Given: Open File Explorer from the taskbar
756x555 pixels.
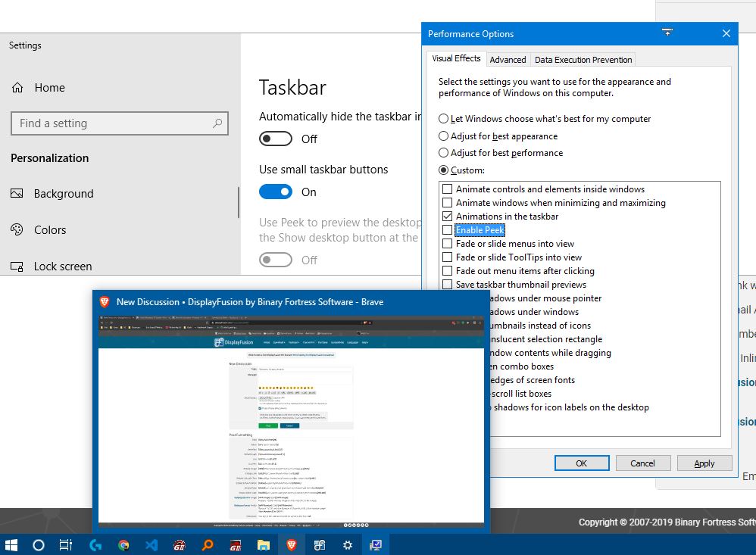Looking at the screenshot, I should pos(263,544).
